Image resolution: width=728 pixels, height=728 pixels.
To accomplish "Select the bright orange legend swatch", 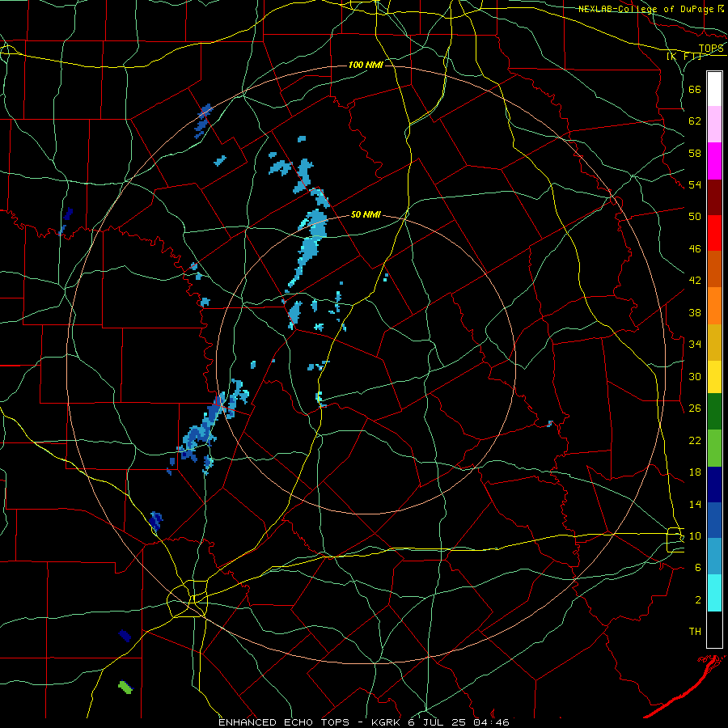I will pos(714,306).
